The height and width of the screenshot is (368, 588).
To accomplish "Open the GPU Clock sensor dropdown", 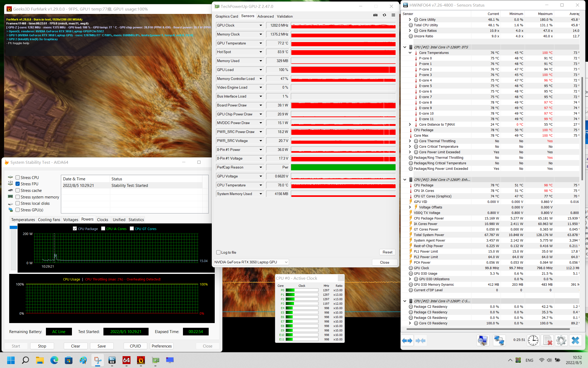I will (261, 25).
